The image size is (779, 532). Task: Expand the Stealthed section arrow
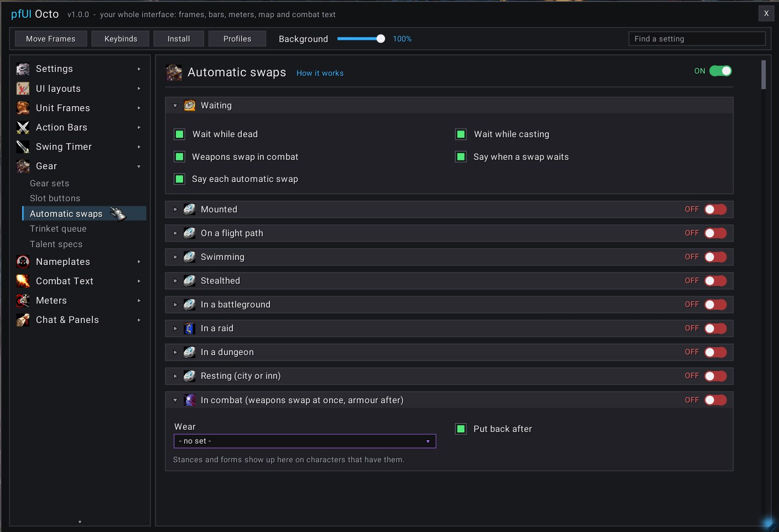click(x=175, y=281)
